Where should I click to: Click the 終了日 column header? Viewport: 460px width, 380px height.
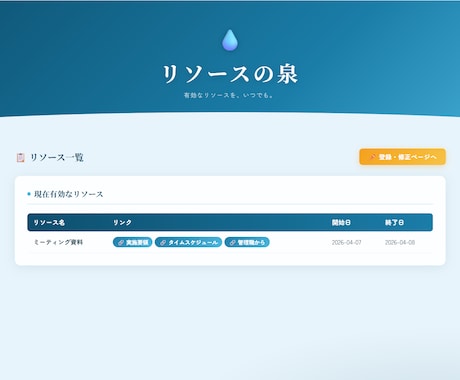tap(394, 222)
